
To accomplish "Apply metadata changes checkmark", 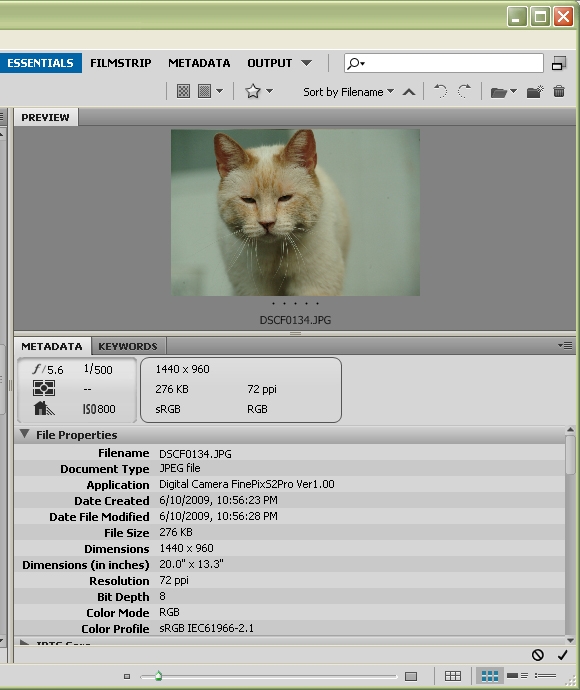I will 562,655.
